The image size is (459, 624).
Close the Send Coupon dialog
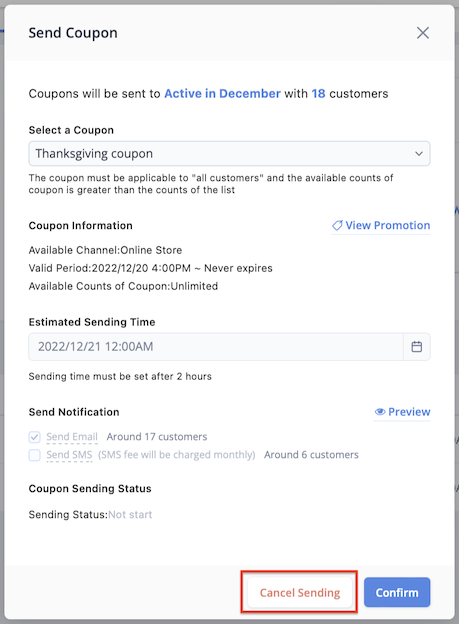click(x=423, y=33)
